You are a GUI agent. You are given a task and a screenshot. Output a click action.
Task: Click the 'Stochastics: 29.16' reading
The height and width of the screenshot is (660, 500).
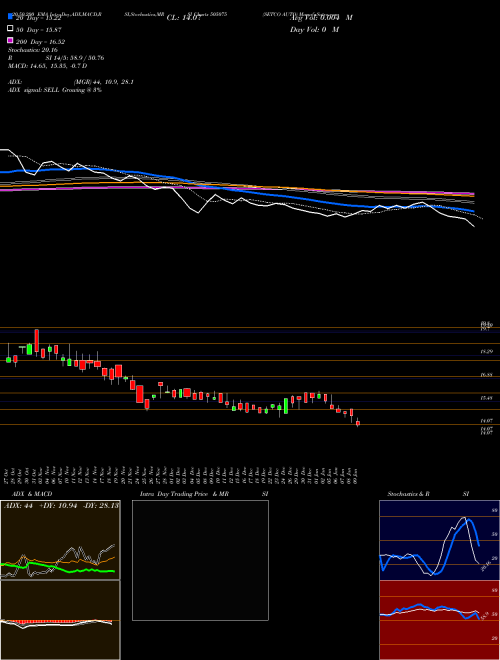[x=33, y=50]
